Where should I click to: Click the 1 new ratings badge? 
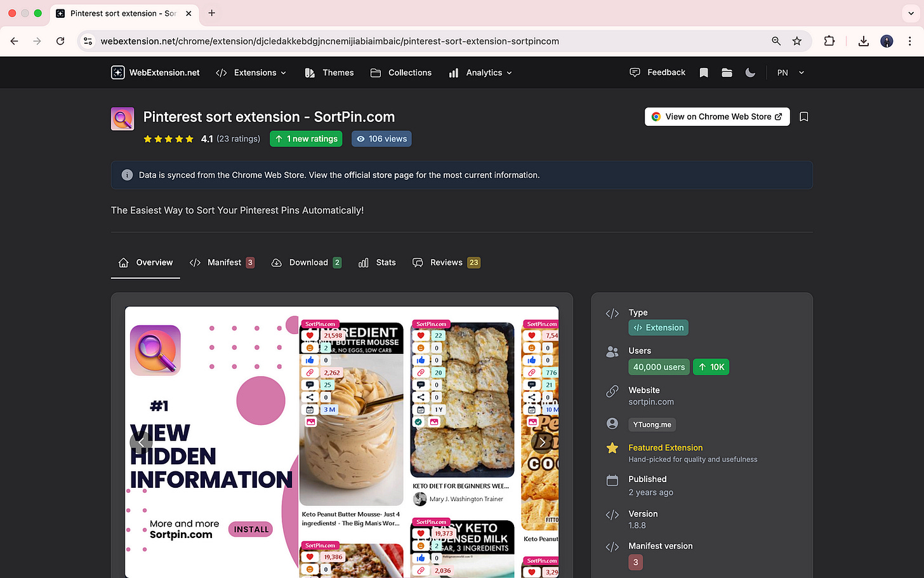pyautogui.click(x=306, y=138)
